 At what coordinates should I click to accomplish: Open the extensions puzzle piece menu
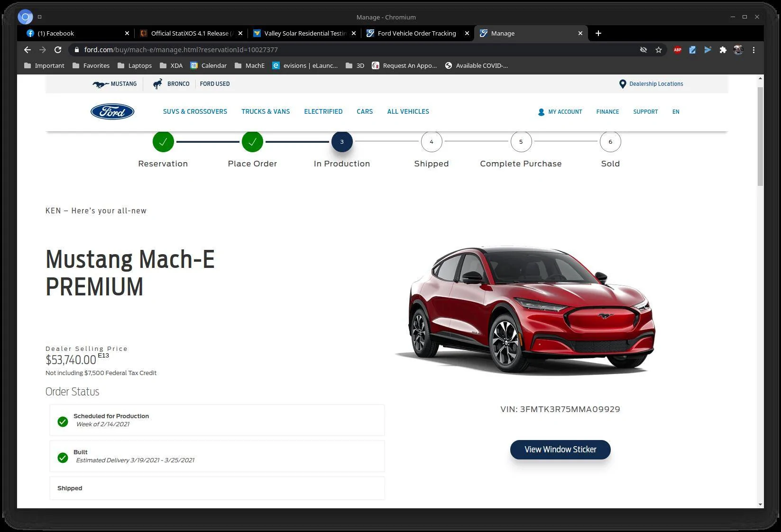click(x=723, y=50)
